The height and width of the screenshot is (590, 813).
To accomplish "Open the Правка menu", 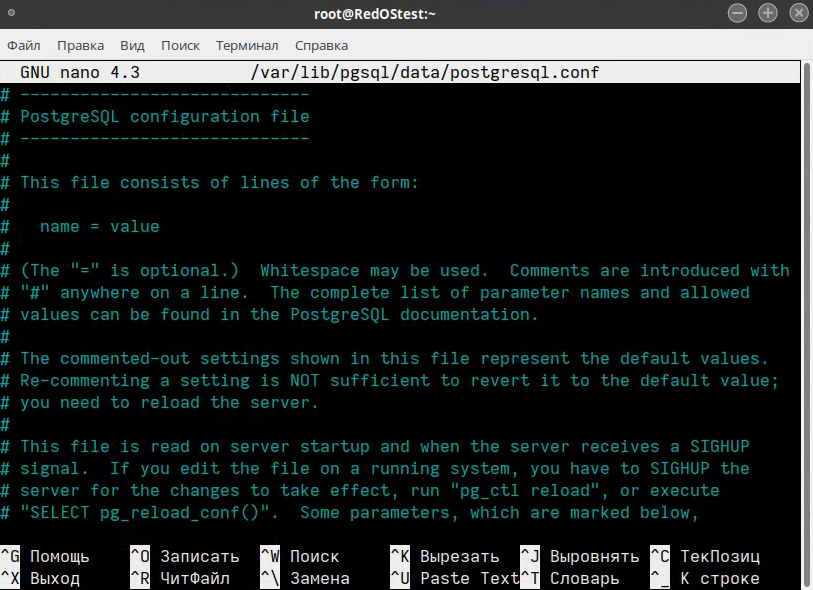I will (80, 45).
